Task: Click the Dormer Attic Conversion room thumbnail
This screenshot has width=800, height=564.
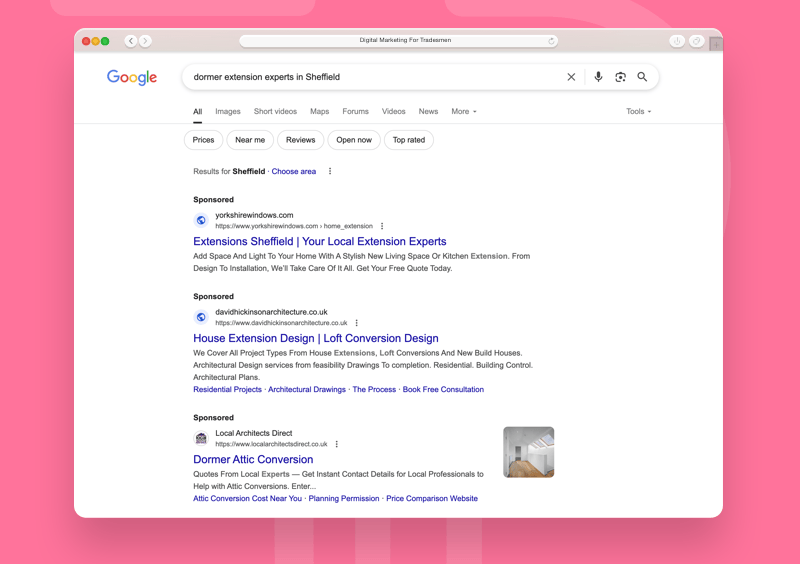Action: [528, 452]
